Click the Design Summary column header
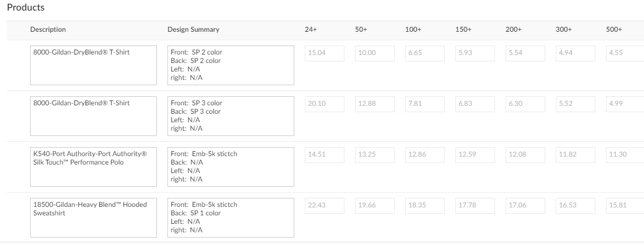Image resolution: width=644 pixels, height=245 pixels. pyautogui.click(x=193, y=30)
